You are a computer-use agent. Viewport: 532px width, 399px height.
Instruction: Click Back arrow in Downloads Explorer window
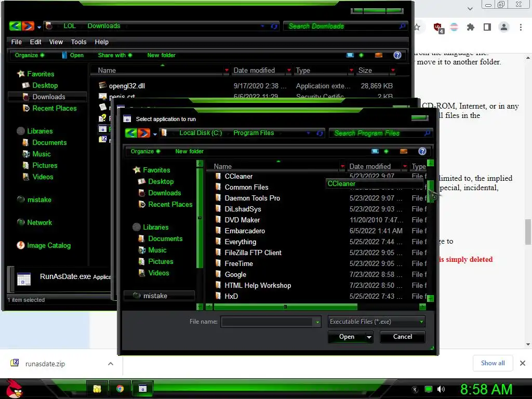[15, 26]
